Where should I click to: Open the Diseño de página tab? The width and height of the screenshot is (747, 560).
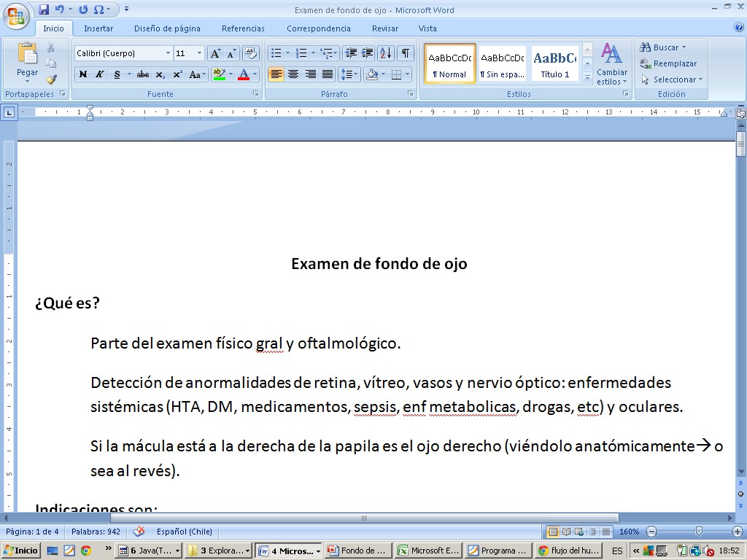pyautogui.click(x=167, y=28)
